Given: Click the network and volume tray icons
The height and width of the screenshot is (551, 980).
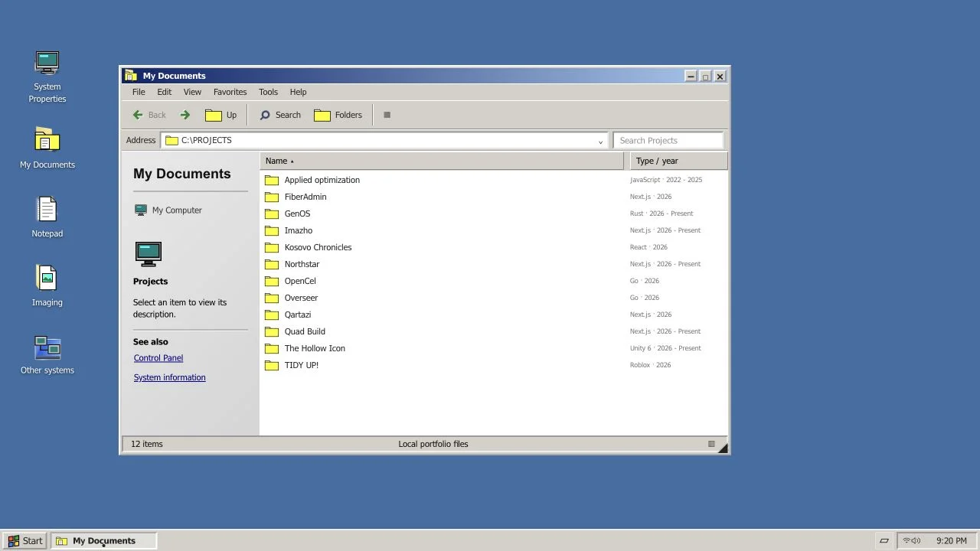Looking at the screenshot, I should pos(912,540).
